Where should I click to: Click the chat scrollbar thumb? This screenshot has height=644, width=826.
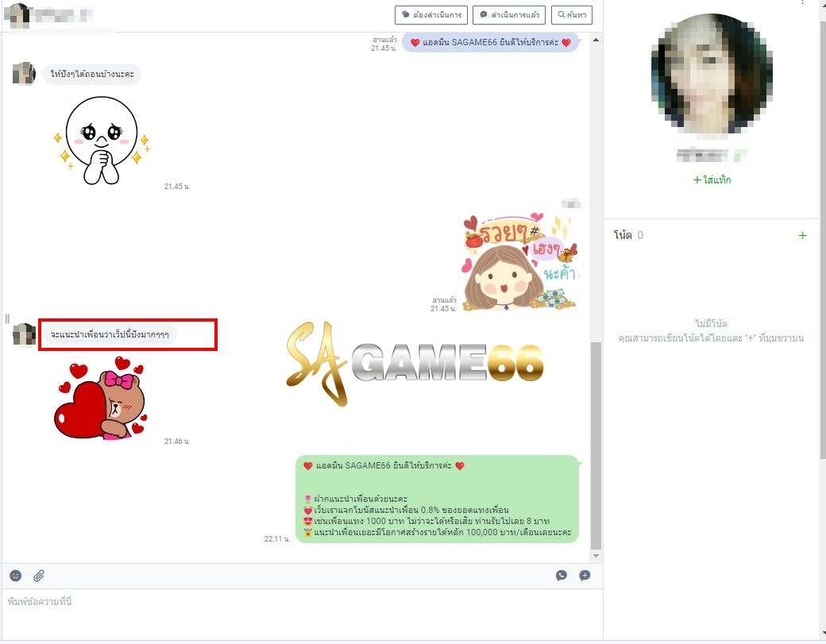[x=596, y=445]
